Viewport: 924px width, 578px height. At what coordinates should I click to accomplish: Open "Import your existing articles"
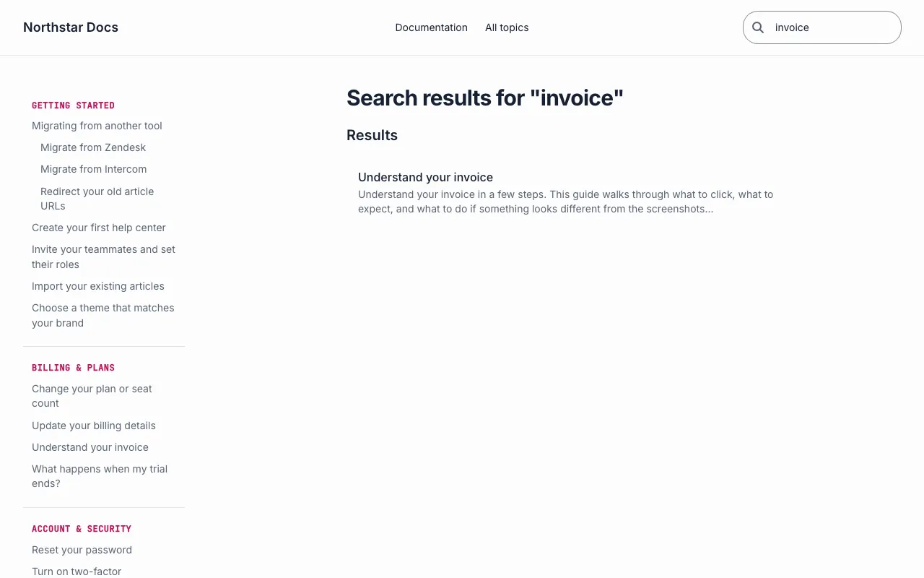click(x=98, y=286)
